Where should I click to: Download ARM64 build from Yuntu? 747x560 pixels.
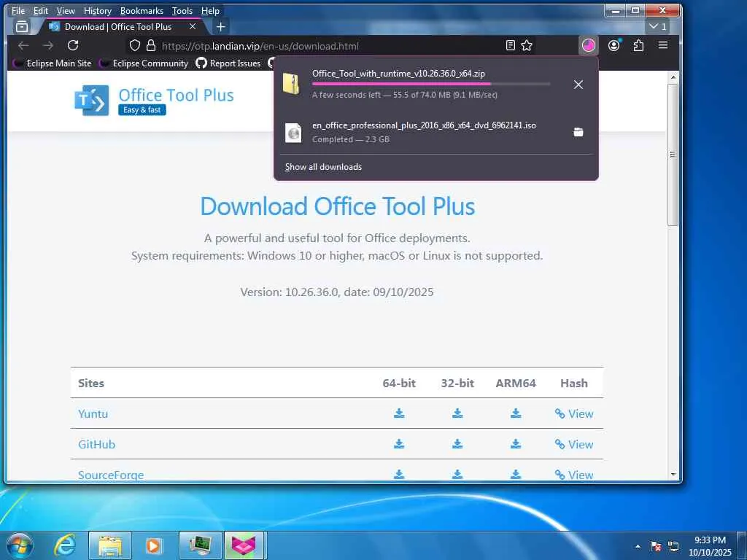click(x=516, y=413)
